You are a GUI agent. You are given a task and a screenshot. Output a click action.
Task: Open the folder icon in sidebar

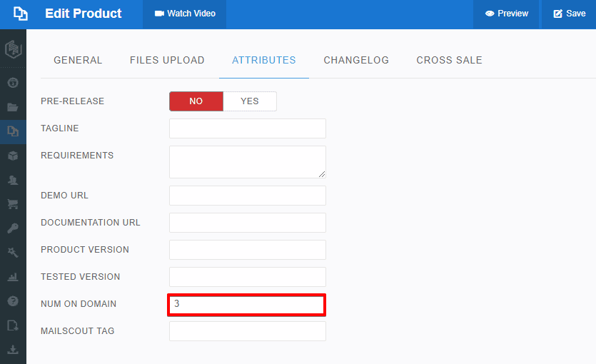coord(13,107)
